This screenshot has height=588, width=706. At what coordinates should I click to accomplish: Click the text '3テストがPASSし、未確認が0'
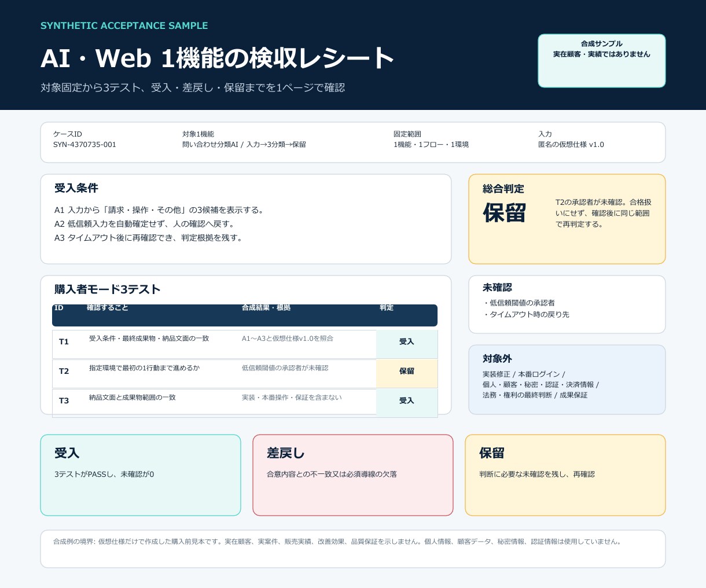point(104,475)
